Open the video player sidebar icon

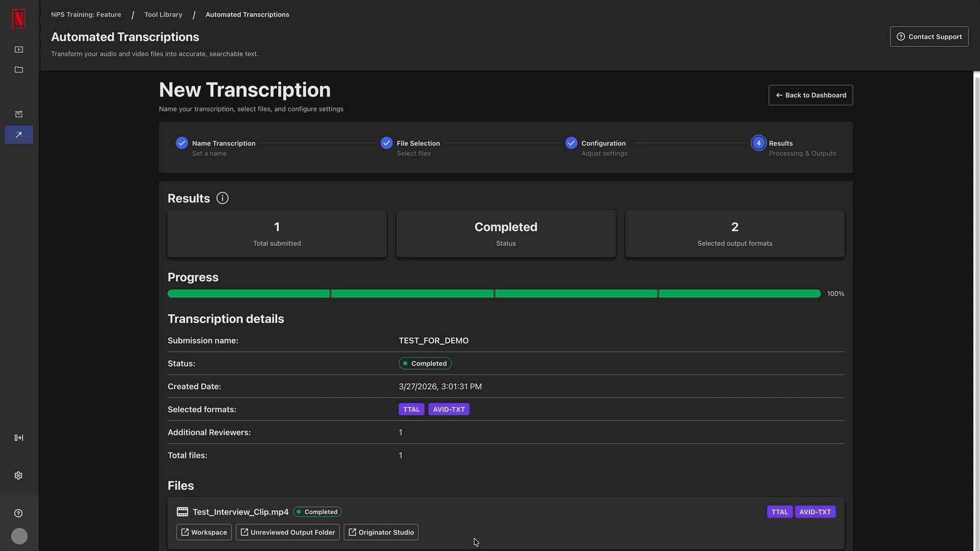(19, 49)
